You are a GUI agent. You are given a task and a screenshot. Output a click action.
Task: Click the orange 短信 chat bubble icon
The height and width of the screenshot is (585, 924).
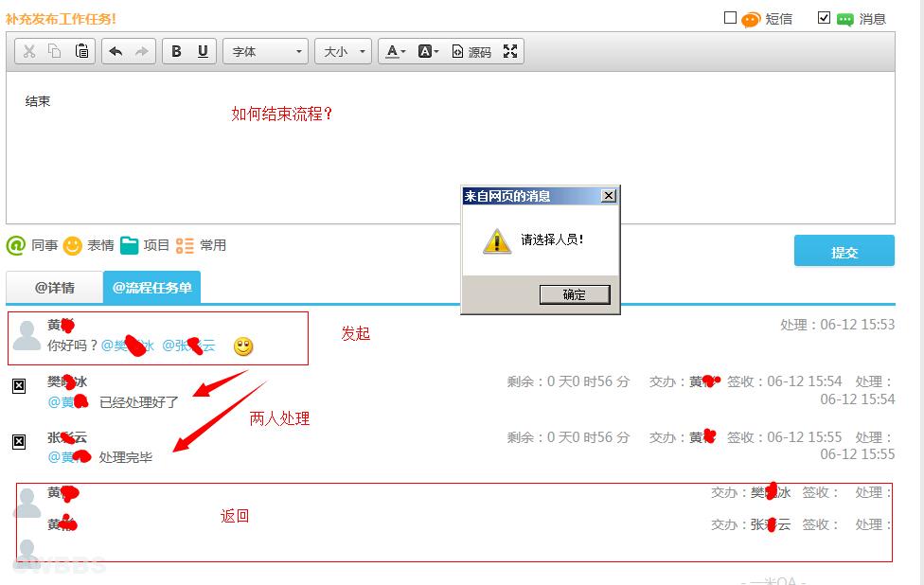pos(751,20)
